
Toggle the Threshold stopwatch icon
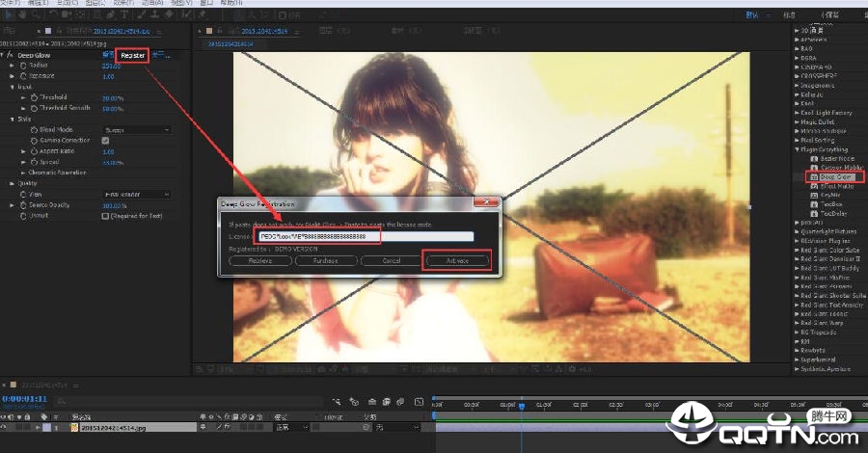point(35,97)
